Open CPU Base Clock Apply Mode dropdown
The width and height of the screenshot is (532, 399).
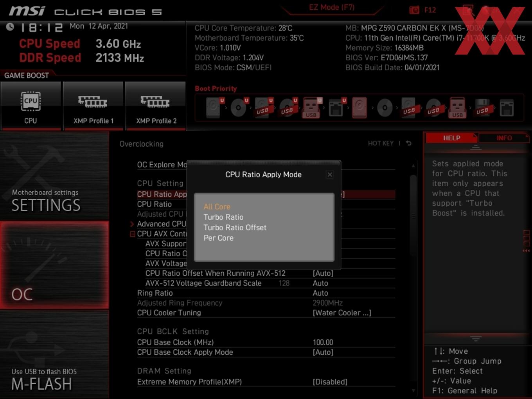tap(323, 352)
